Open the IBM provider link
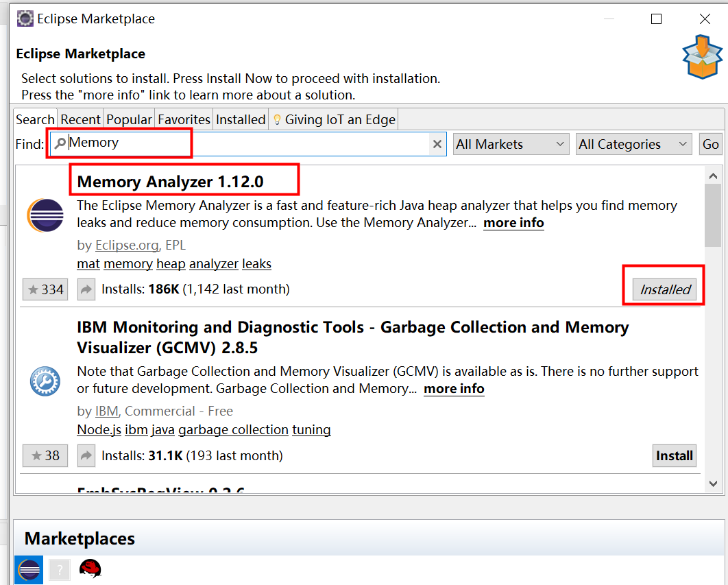The width and height of the screenshot is (728, 585). tap(107, 411)
